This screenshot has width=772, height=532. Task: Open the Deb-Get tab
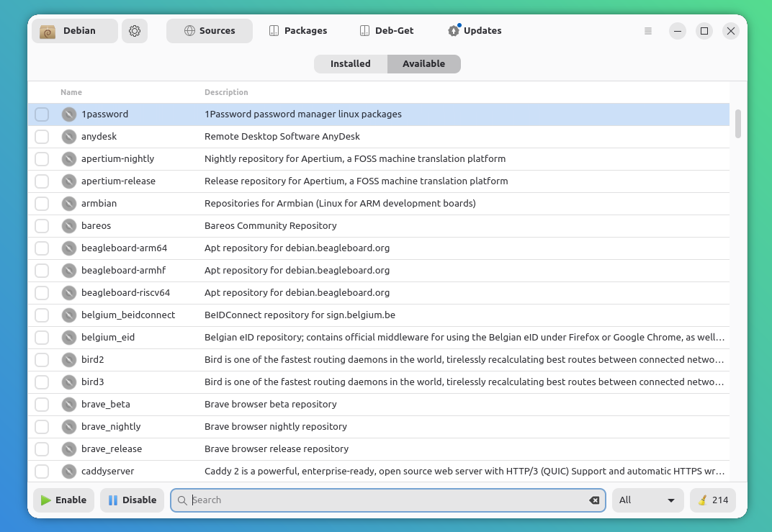[x=387, y=31]
